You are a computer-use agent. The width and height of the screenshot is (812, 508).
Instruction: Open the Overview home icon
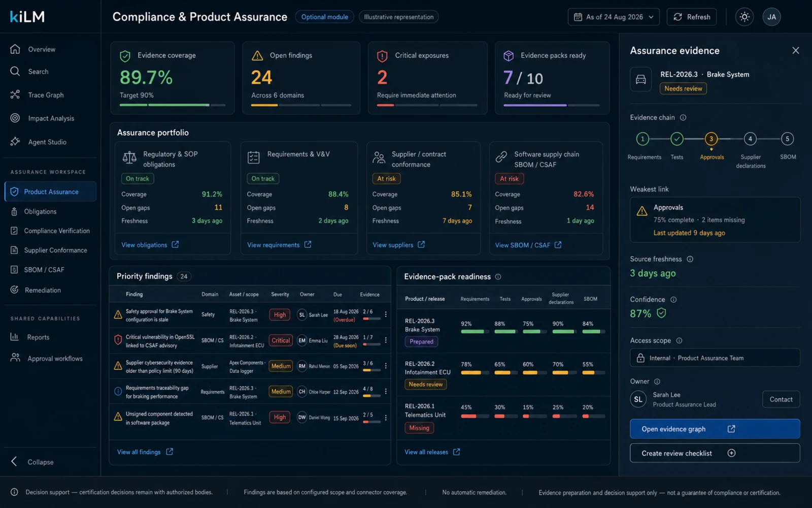point(15,49)
